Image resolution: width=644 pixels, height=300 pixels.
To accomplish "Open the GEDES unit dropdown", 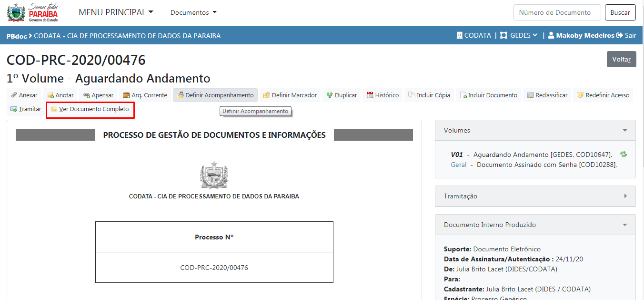I will (x=519, y=35).
